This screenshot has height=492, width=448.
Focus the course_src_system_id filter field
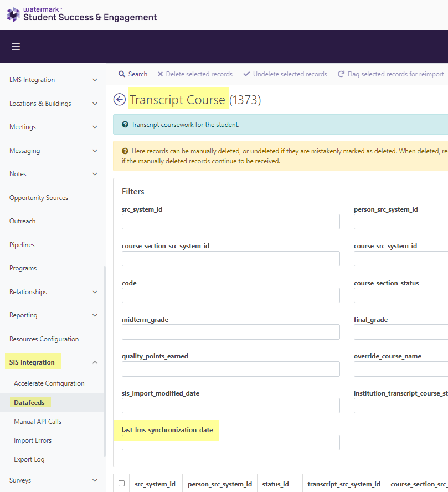[401, 259]
